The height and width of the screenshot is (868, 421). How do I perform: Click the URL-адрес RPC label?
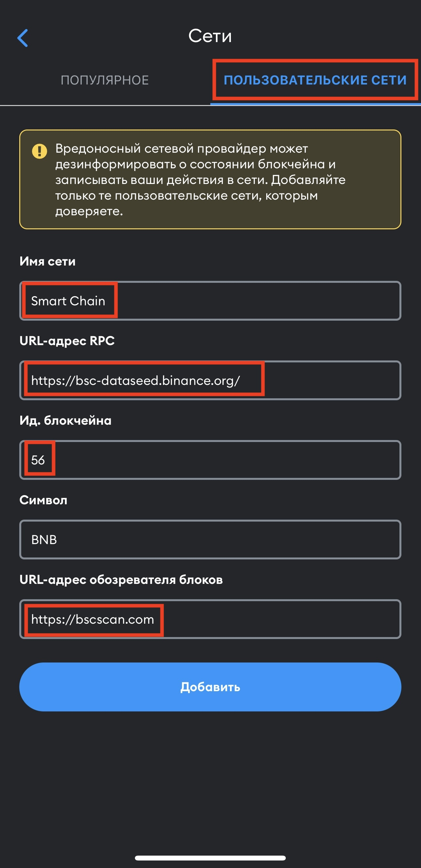point(68,341)
